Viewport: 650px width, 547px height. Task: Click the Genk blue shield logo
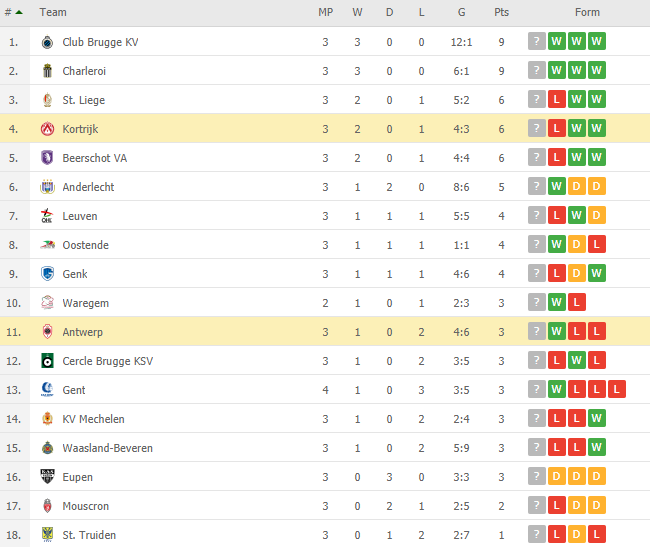point(47,274)
